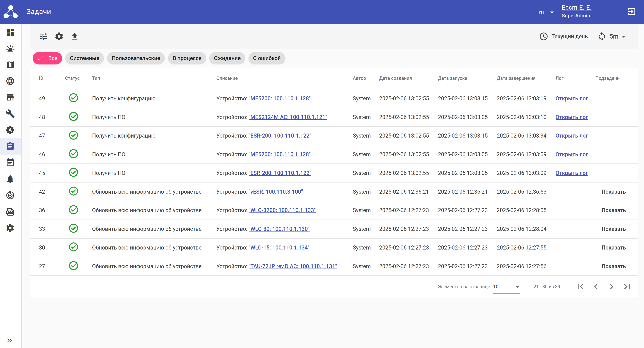Open the 5m refresh interval dropdown
The height and width of the screenshot is (348, 644).
617,37
